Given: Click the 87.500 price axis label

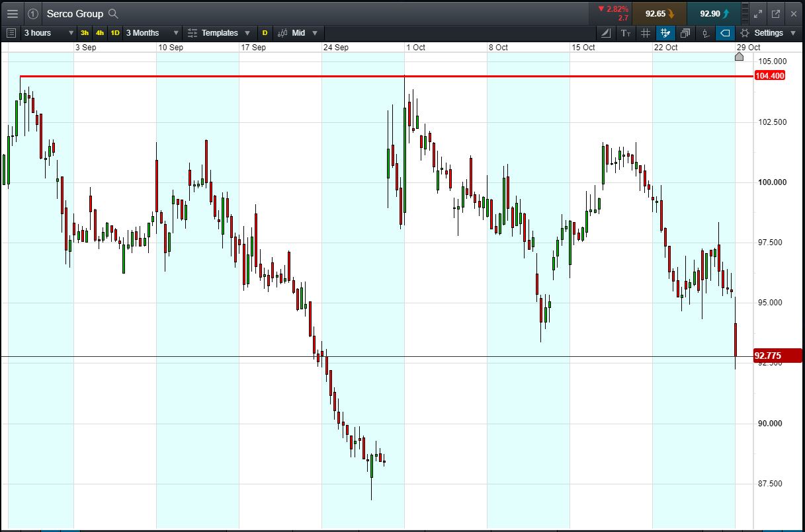Looking at the screenshot, I should pos(771,484).
